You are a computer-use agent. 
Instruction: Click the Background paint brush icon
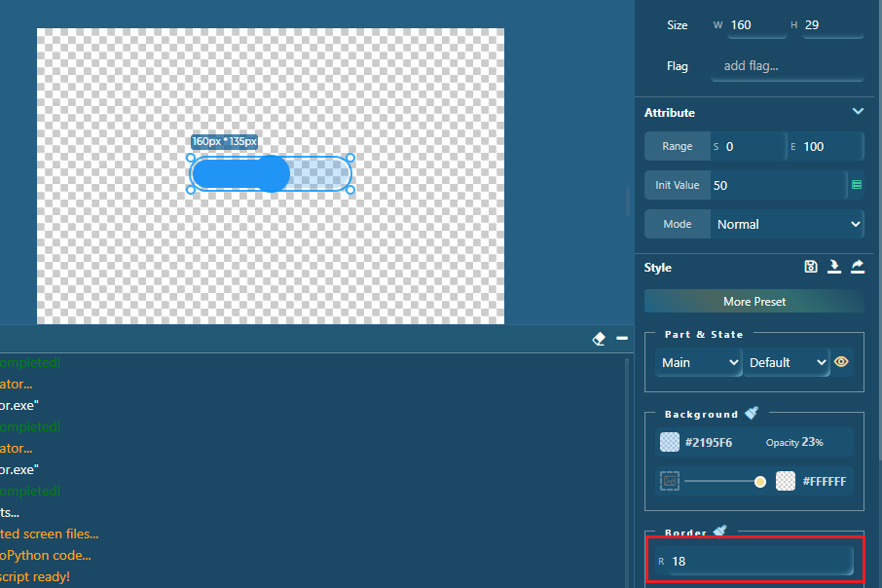click(752, 413)
